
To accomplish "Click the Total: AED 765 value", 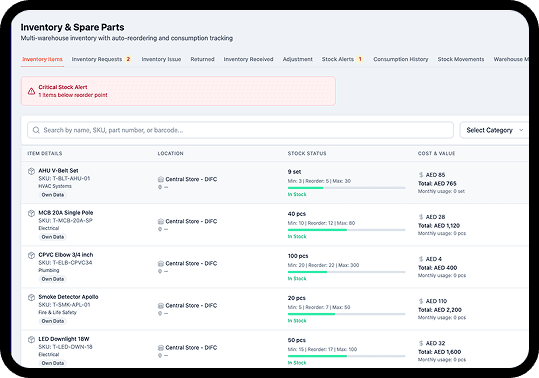I will [437, 184].
